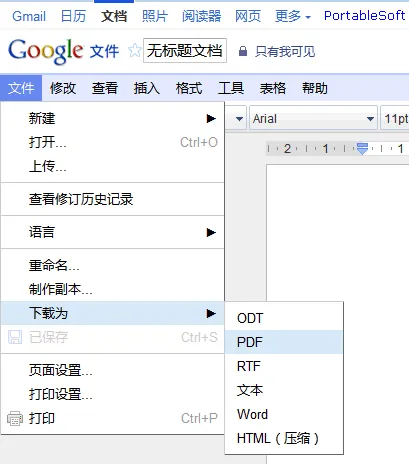Screen dimensions: 409x464
Task: Open the 表格 menu
Action: click(273, 88)
